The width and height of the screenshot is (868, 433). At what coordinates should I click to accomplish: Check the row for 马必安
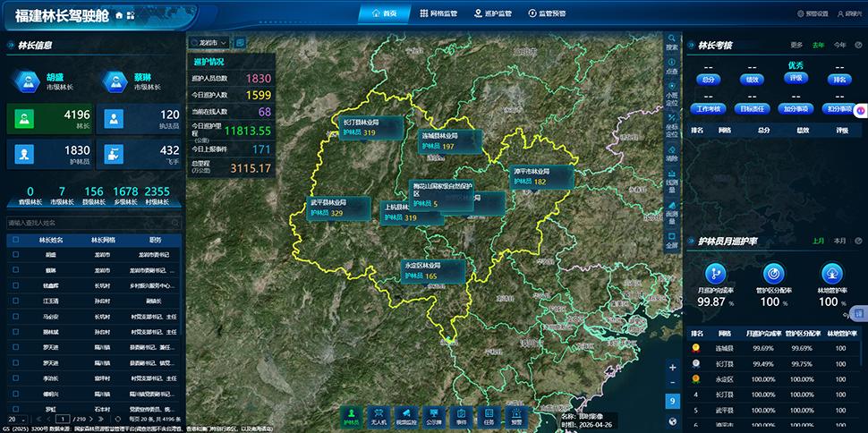(15, 318)
